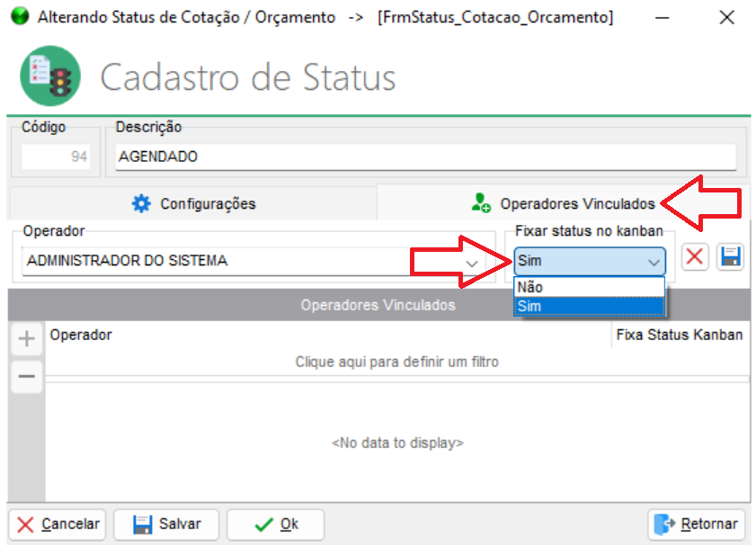756x546 pixels.
Task: Click the minus icon to remove row
Action: click(x=27, y=377)
